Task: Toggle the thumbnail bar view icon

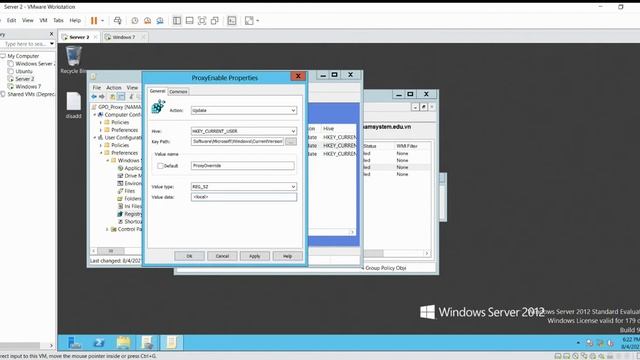Action: [x=189, y=20]
